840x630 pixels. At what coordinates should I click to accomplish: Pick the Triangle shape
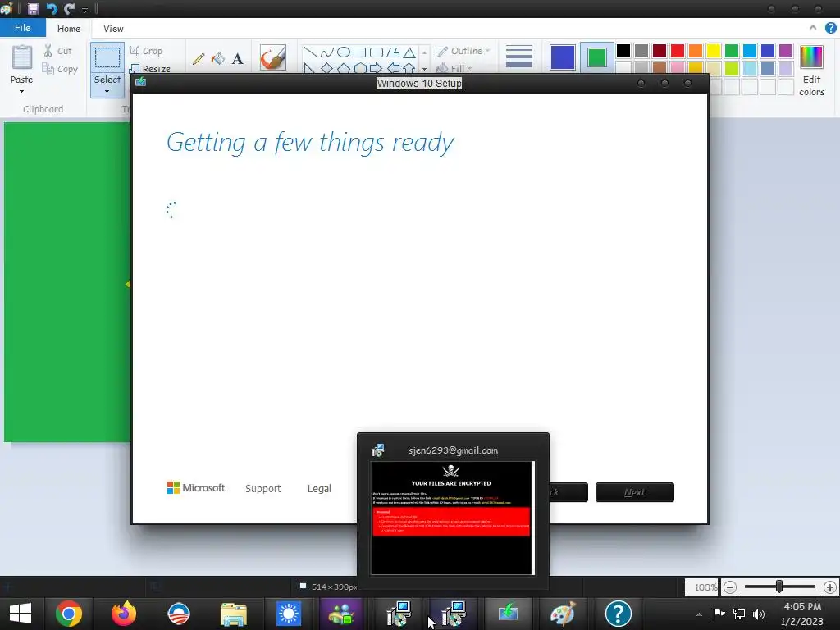(409, 52)
